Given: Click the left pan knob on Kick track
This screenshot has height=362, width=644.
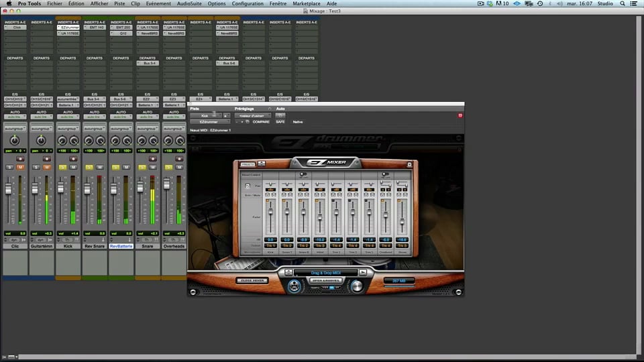Looking at the screenshot, I should [62, 141].
